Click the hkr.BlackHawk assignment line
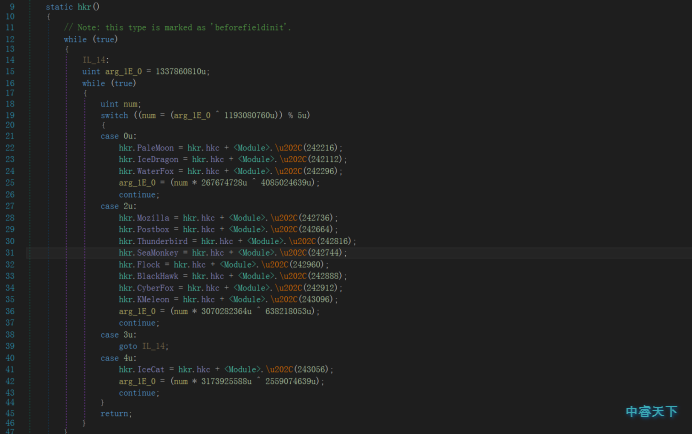Screen dimensions: 692x434 pos(233,276)
